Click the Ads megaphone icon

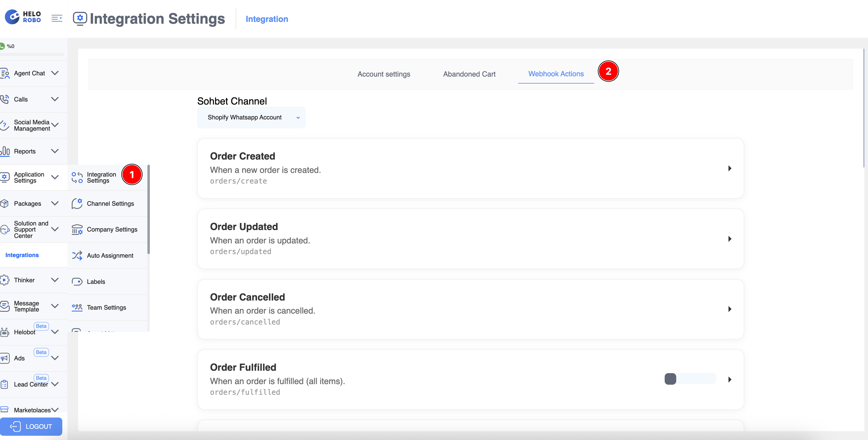5,358
